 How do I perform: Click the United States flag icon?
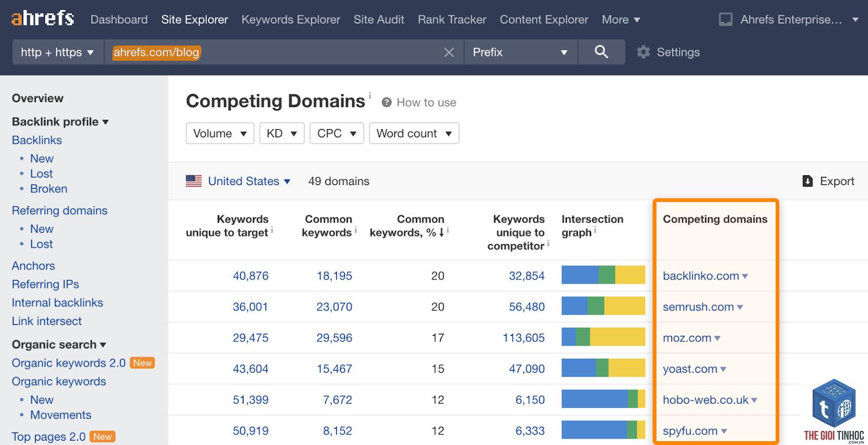pos(194,181)
